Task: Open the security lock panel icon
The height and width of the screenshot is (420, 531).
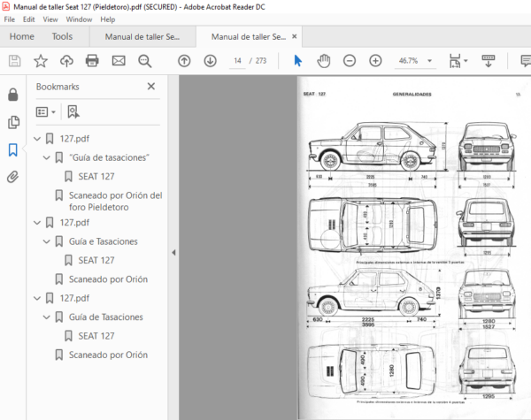Action: (13, 95)
